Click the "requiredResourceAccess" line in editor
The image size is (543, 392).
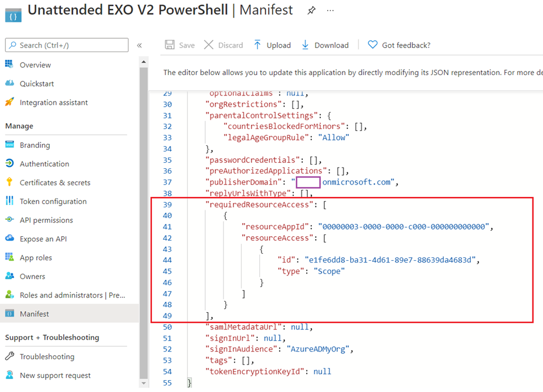tap(266, 204)
